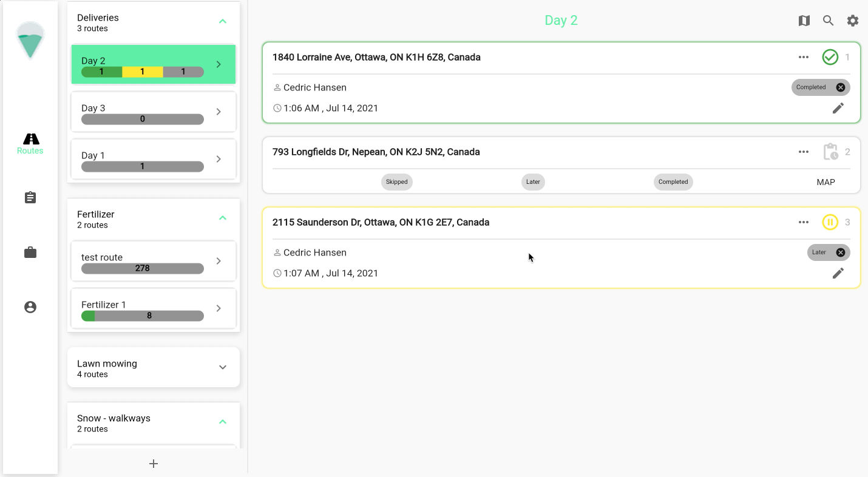The width and height of the screenshot is (868, 477).
Task: Open the Day 3 route
Action: [153, 112]
